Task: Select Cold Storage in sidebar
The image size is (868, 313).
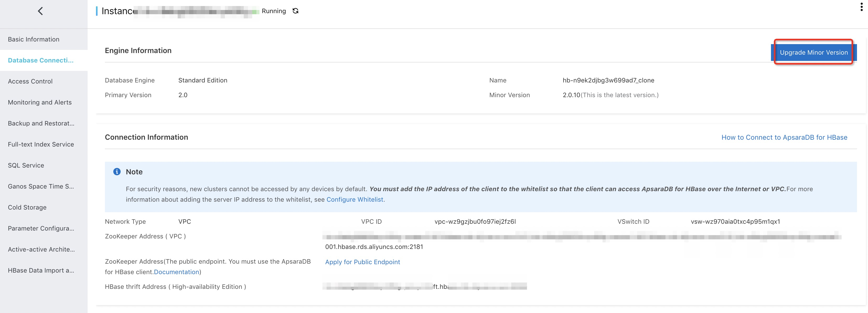Action: pyautogui.click(x=27, y=207)
